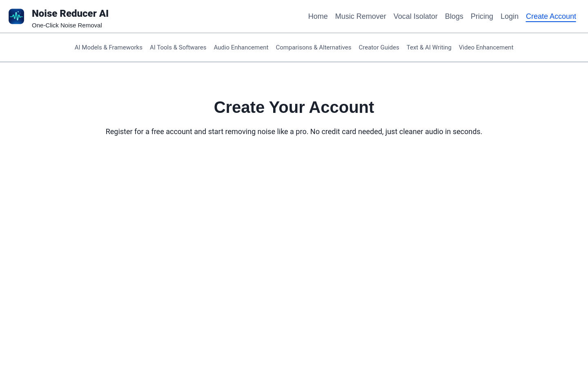The image size is (588, 368).
Task: Browse AI Tools & Softwares category
Action: coord(178,47)
